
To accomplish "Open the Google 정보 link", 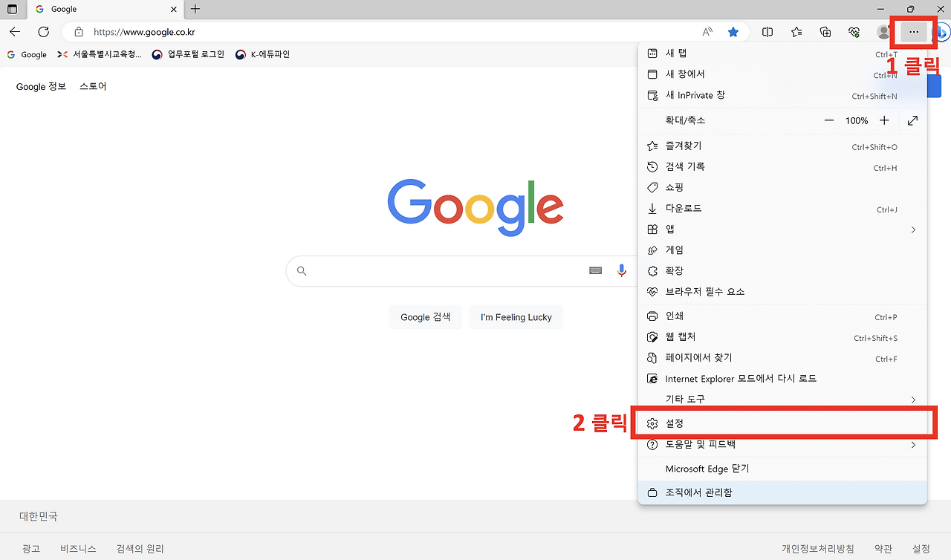I will (42, 86).
